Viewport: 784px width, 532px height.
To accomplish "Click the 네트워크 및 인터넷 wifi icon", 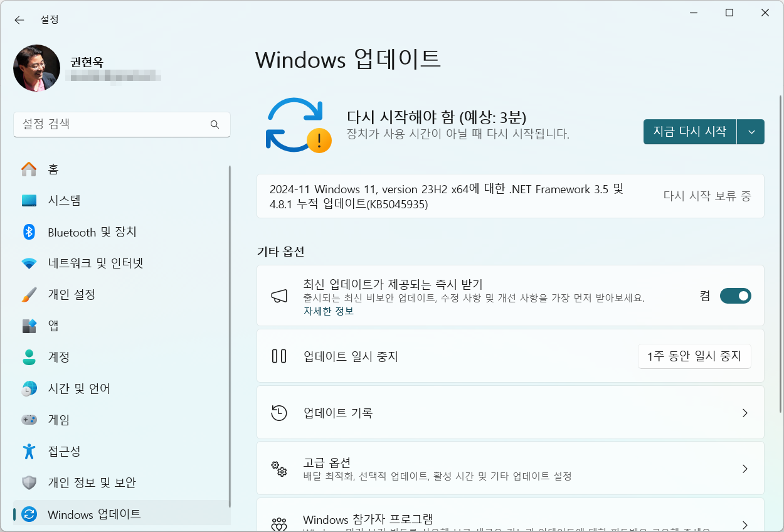I will [x=29, y=263].
